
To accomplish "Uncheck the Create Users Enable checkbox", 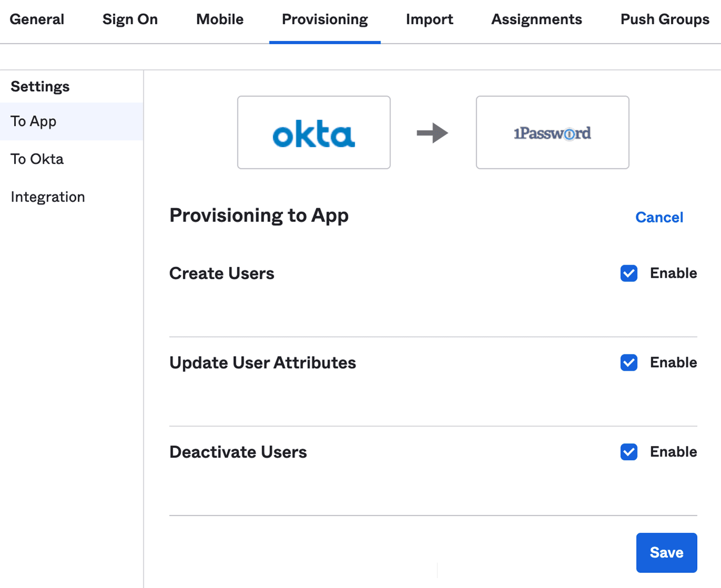I will [629, 273].
